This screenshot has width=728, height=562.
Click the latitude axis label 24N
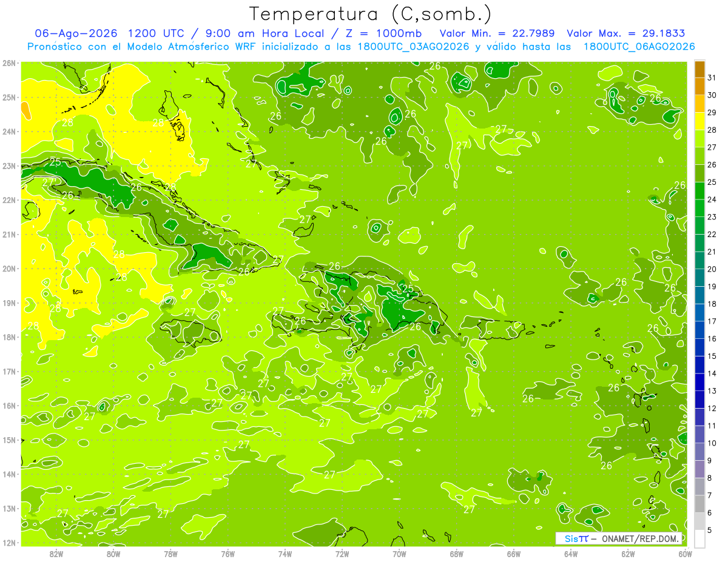tap(9, 132)
